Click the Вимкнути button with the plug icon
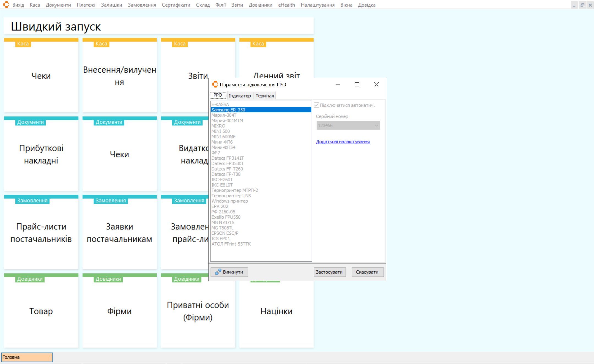 tap(229, 272)
